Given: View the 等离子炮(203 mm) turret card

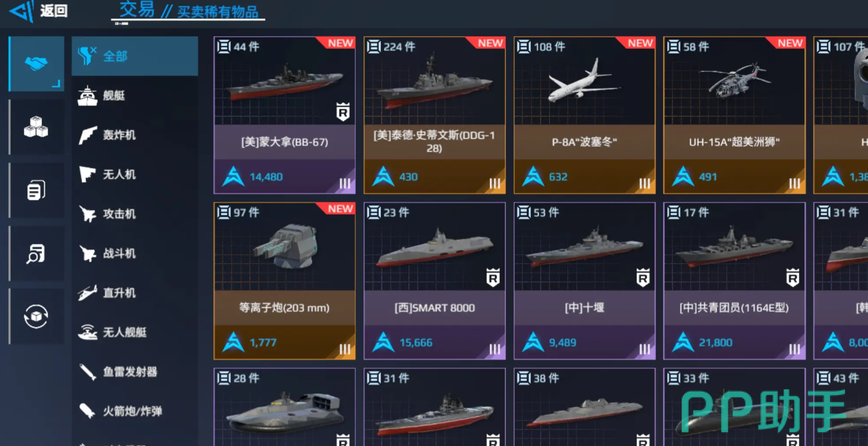Looking at the screenshot, I should pyautogui.click(x=284, y=281).
